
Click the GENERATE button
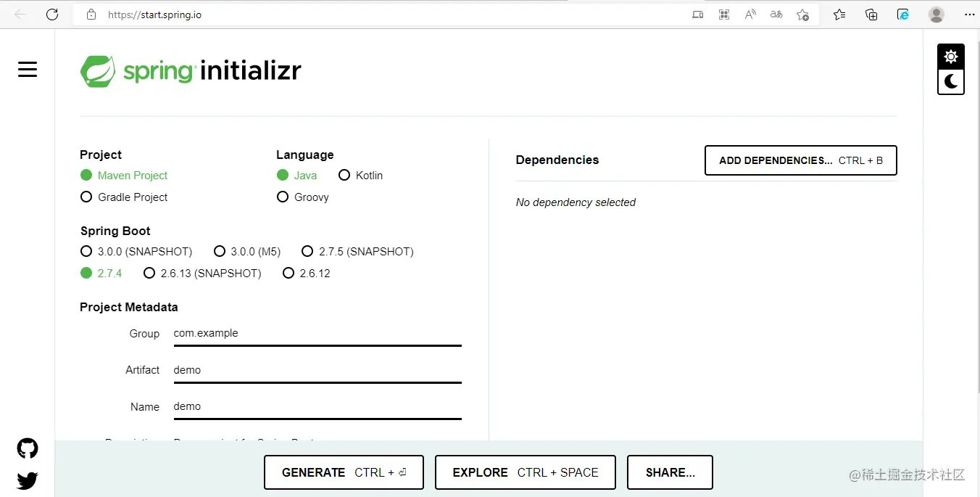[x=344, y=472]
